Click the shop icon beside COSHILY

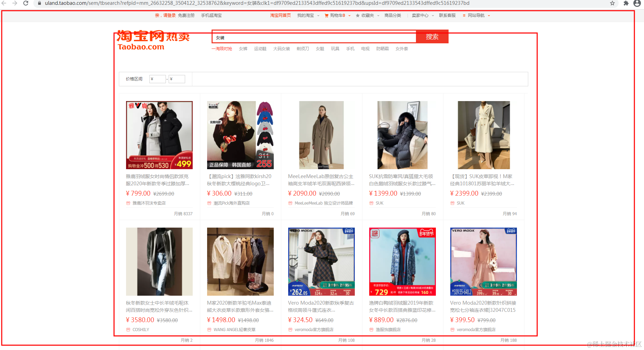click(x=128, y=330)
